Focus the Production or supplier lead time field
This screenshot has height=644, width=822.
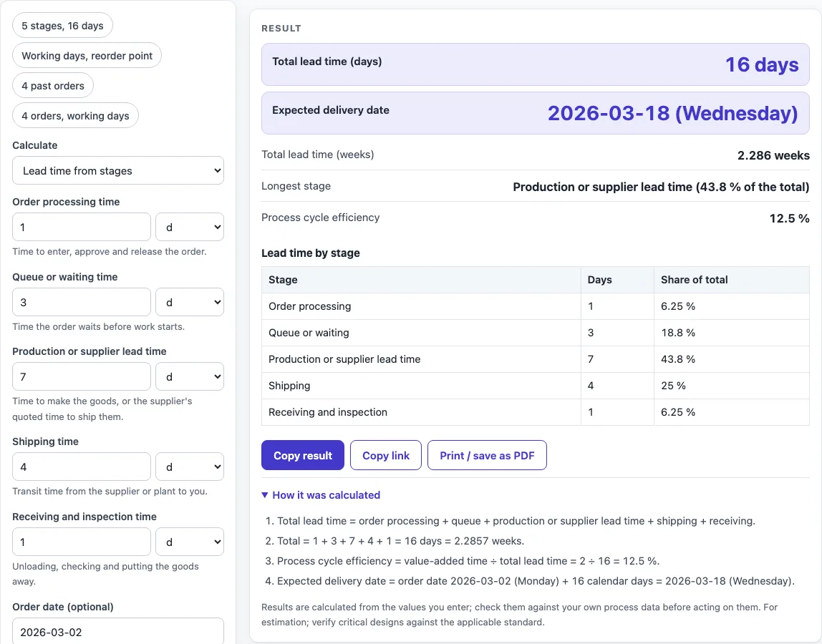click(x=82, y=376)
